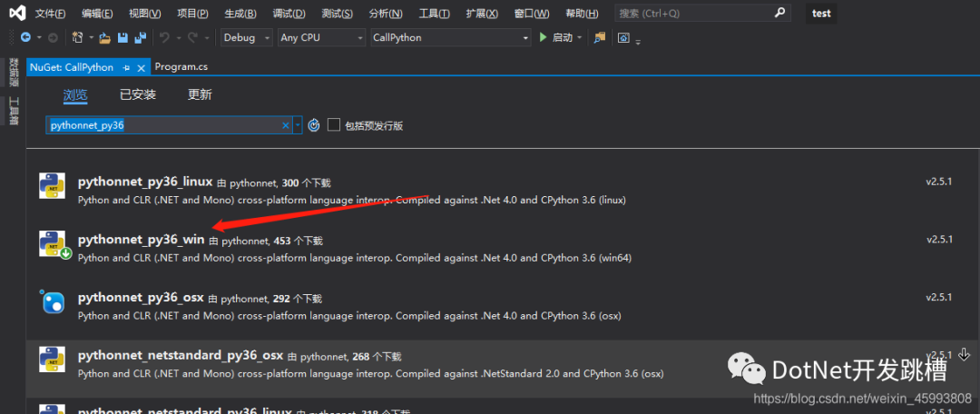The width and height of the screenshot is (980, 414).
Task: Open the 调试(D) menu
Action: click(x=289, y=13)
